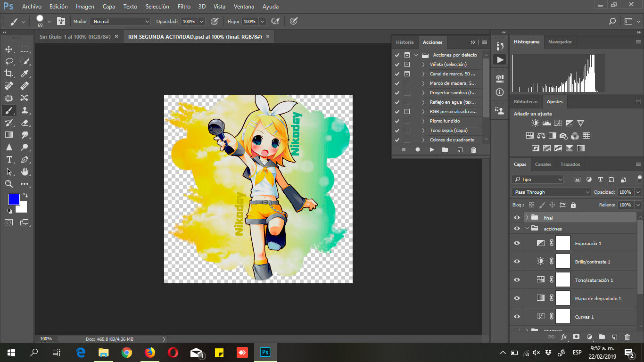This screenshot has height=362, width=644.
Task: Select the Lasso tool
Action: pyautogui.click(x=9, y=61)
